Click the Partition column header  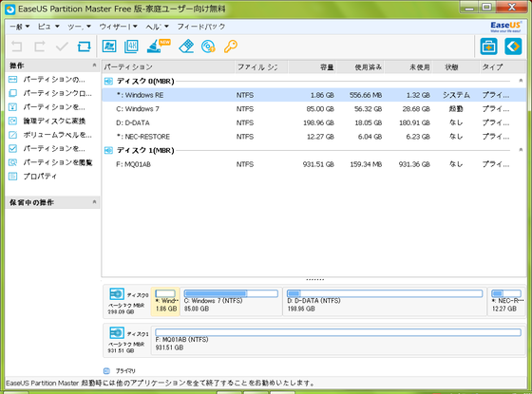tap(168, 67)
